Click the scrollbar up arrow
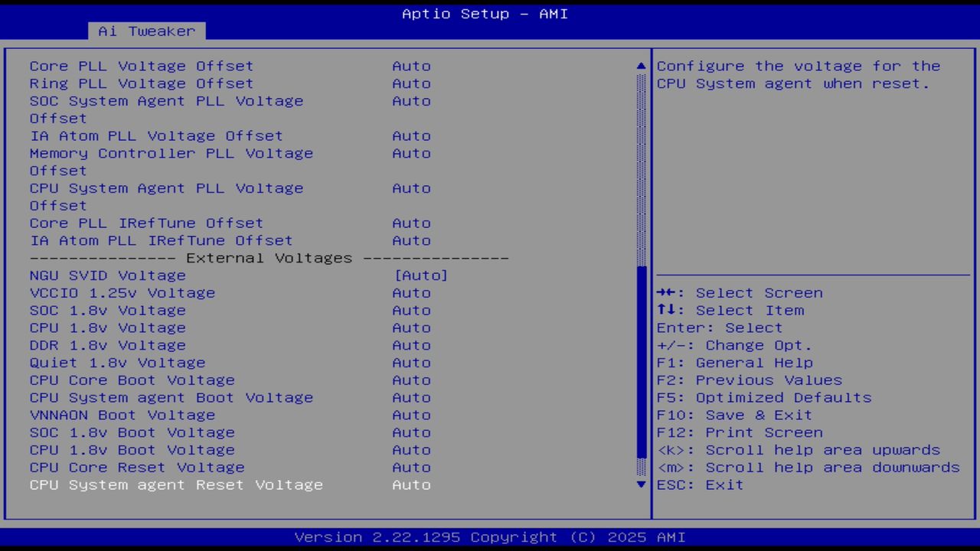Viewport: 980px width, 551px height. tap(640, 66)
